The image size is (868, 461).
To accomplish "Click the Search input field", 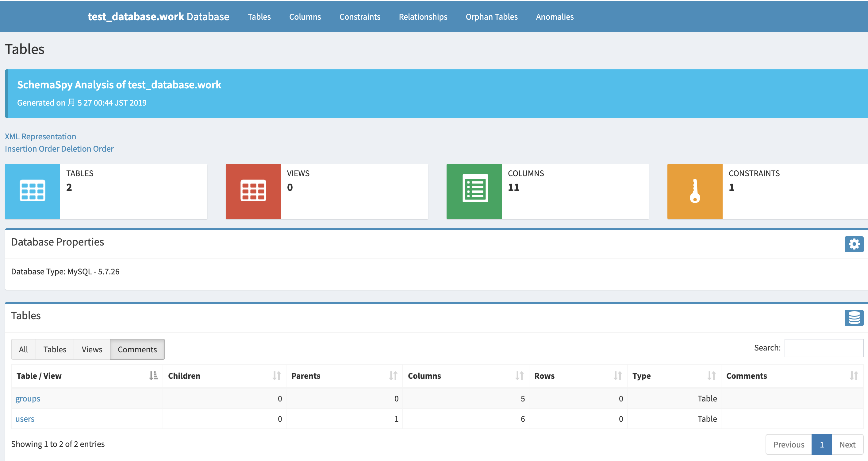I will [x=823, y=348].
